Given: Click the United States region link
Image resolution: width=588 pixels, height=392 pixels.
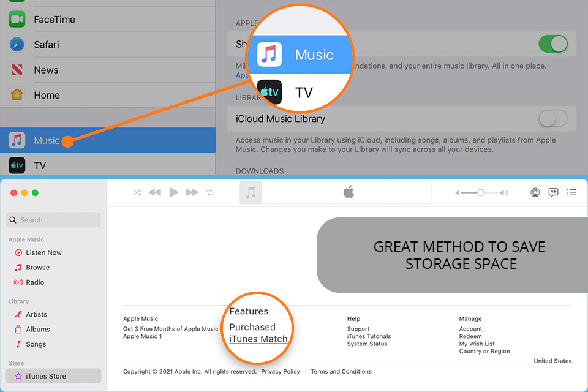Looking at the screenshot, I should [x=552, y=361].
